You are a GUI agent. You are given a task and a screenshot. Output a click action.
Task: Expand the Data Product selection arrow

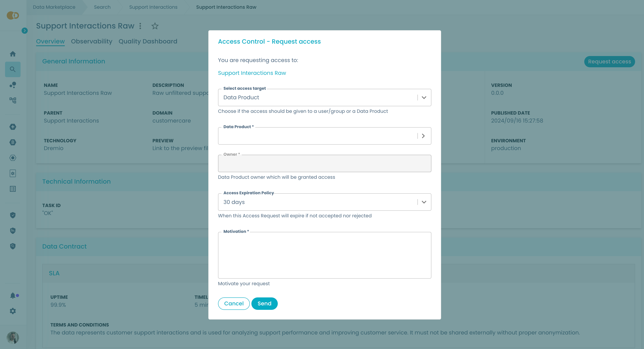click(423, 136)
